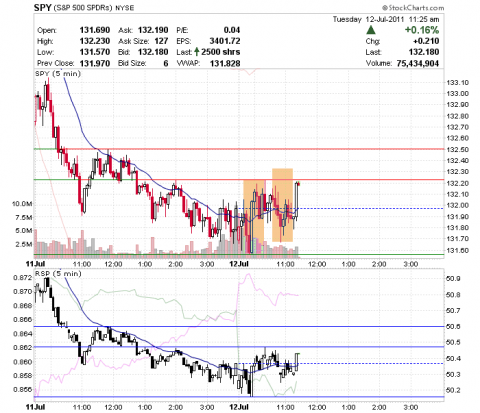
Task: Click the RSP (5 min) chart label
Action: pyautogui.click(x=58, y=274)
